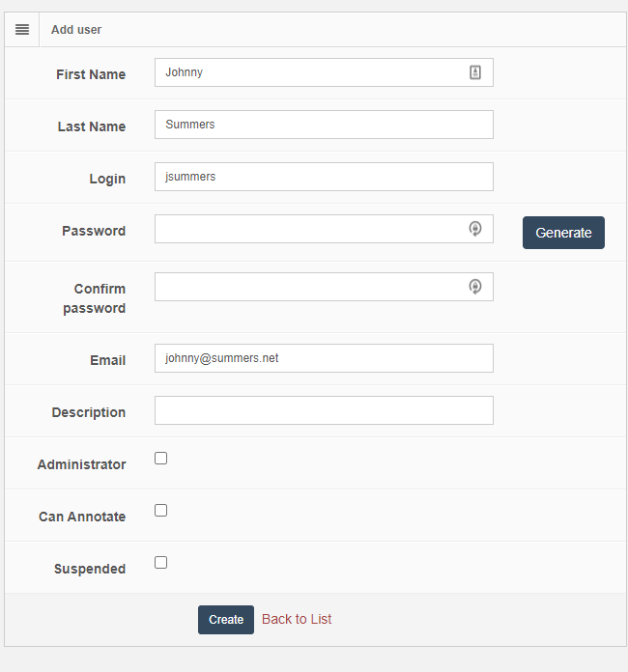The image size is (628, 672).
Task: Select the Login field showing jsummers
Action: click(x=324, y=177)
